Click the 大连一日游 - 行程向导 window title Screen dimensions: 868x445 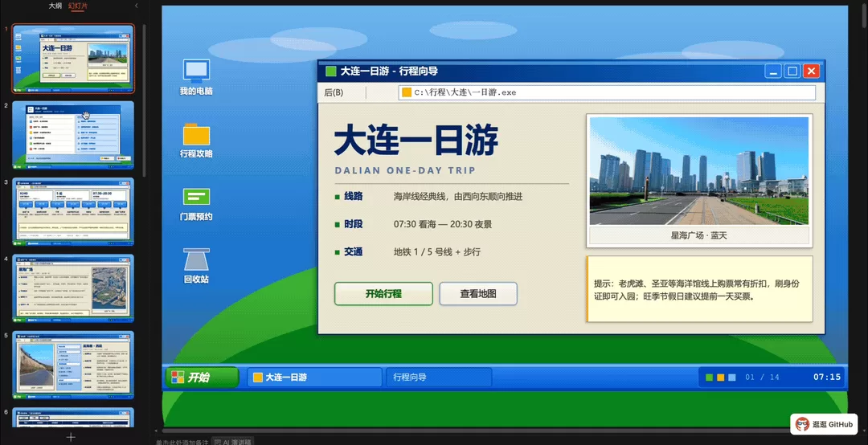click(389, 71)
